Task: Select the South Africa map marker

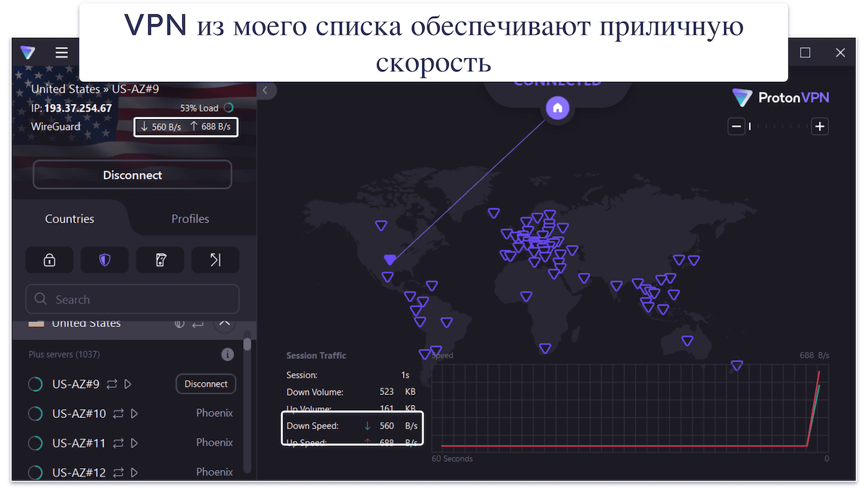Action: coord(545,348)
